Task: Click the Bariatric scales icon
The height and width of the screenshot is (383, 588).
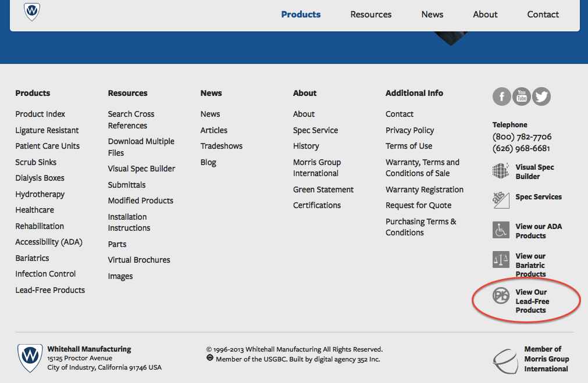Action: (x=501, y=259)
